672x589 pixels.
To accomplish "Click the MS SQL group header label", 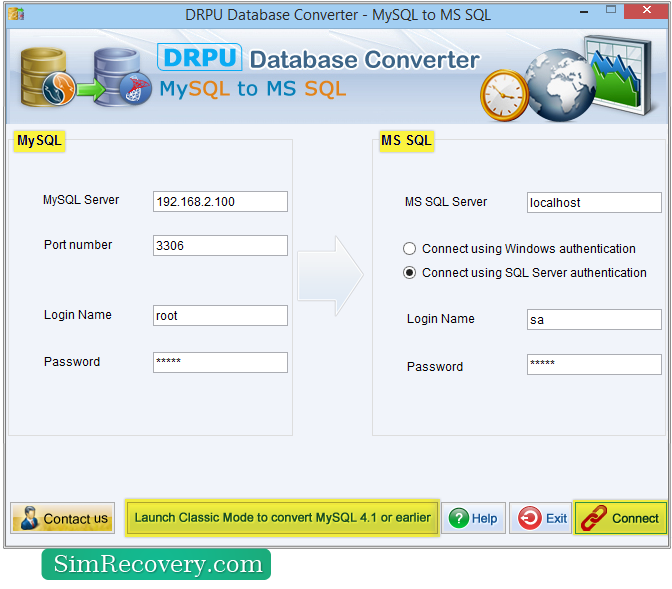I will point(406,141).
